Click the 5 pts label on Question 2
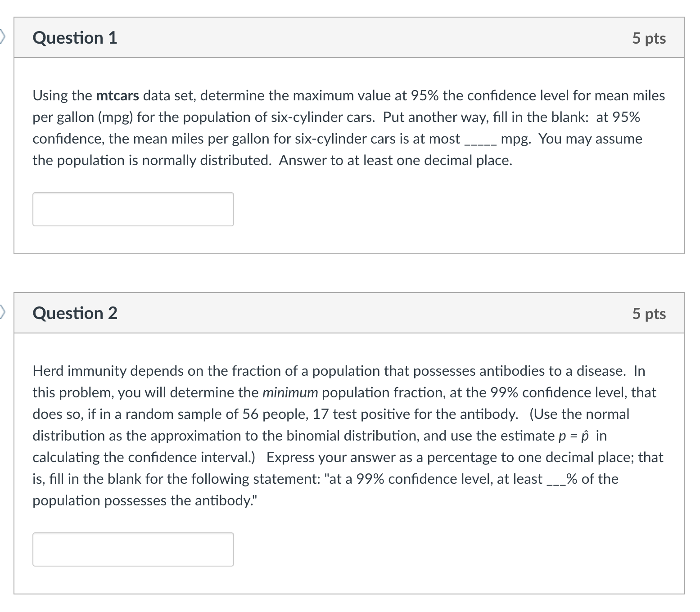 pos(649,314)
